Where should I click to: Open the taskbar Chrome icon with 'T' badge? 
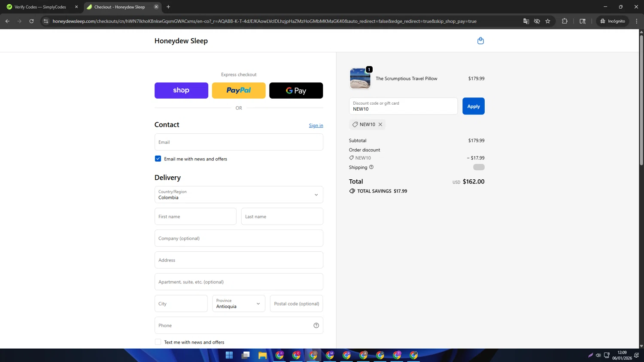[397, 355]
